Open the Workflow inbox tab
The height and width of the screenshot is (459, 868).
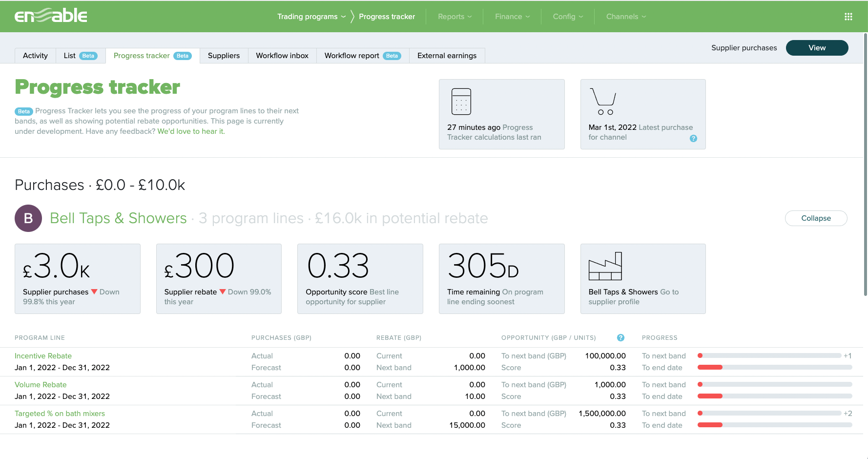tap(282, 56)
